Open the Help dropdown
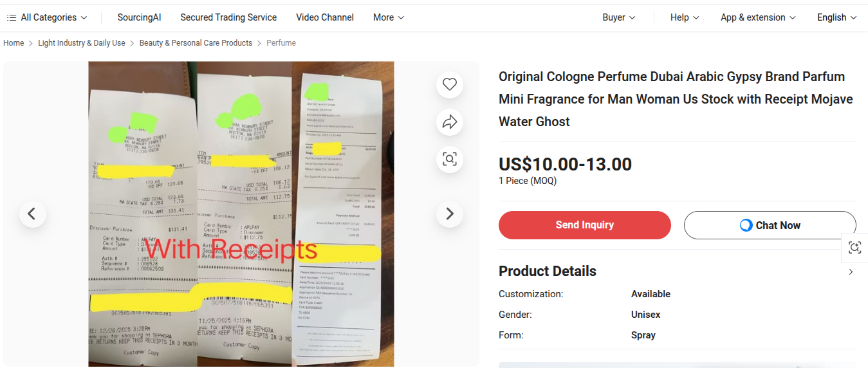Viewport: 868px width, 368px height. [x=685, y=17]
